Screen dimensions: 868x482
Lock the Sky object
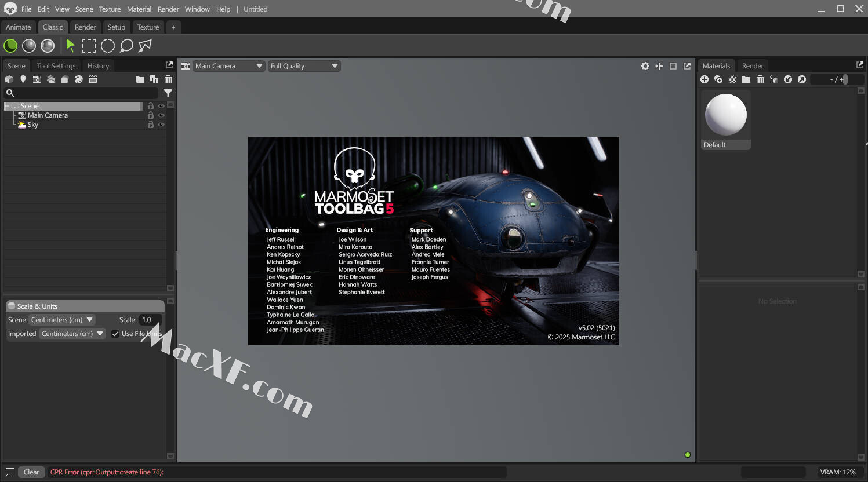[x=151, y=125]
